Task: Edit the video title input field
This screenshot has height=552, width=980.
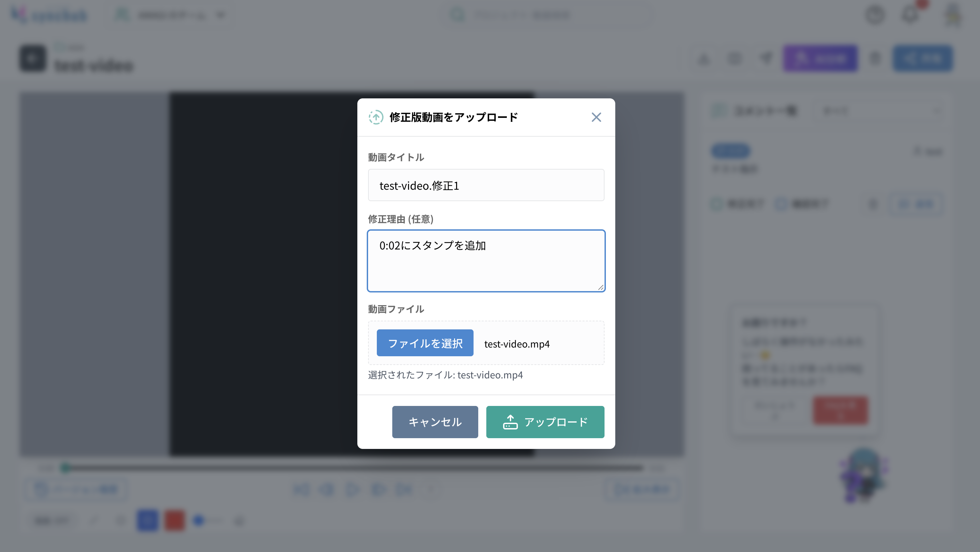Action: [486, 185]
